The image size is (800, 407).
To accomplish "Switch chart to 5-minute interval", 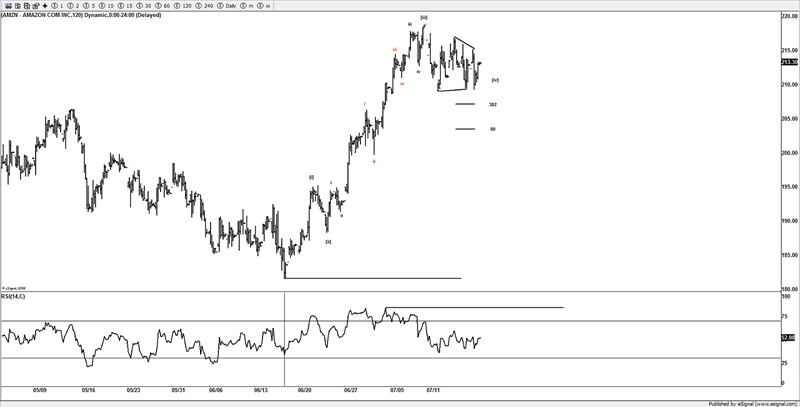I will pos(89,6).
